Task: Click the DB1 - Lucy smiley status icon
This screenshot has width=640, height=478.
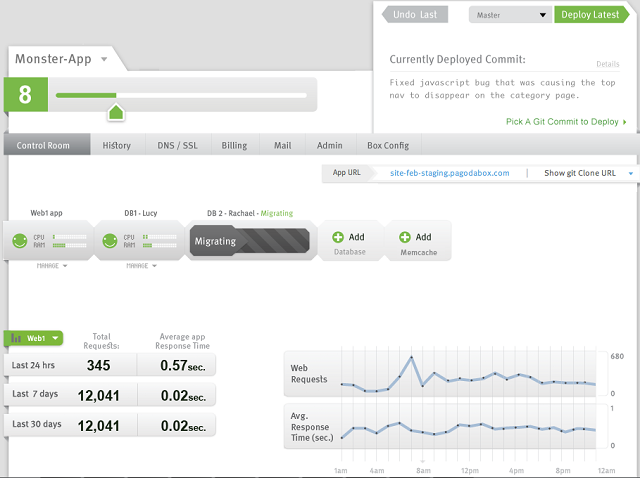Action: point(110,241)
